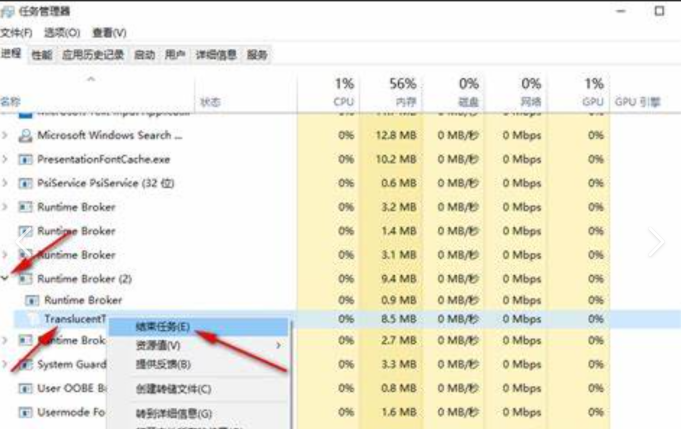Screen dimensions: 681x429
Task: Select the Usermode Fo row name
Action: pos(71,412)
